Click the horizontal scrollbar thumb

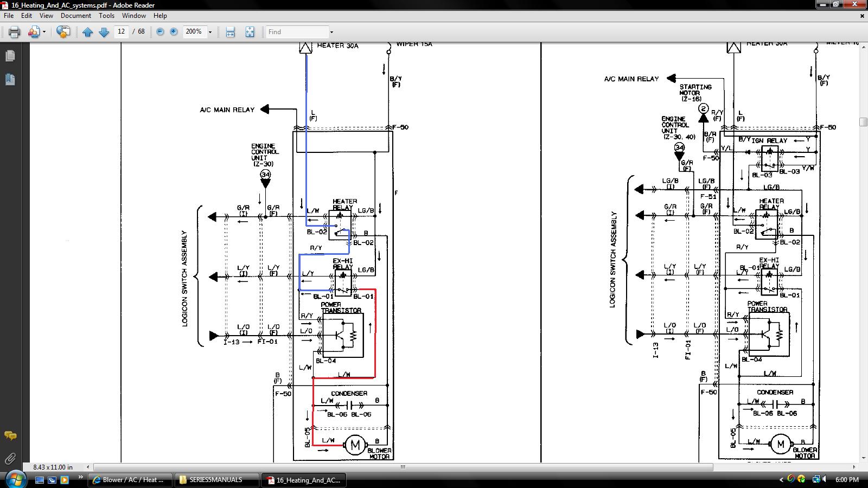(403, 467)
